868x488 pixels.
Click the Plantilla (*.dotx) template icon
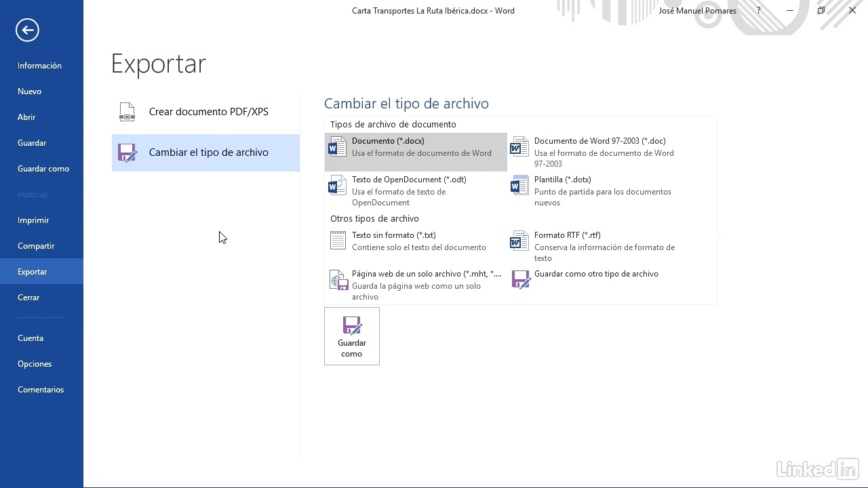[x=519, y=185]
